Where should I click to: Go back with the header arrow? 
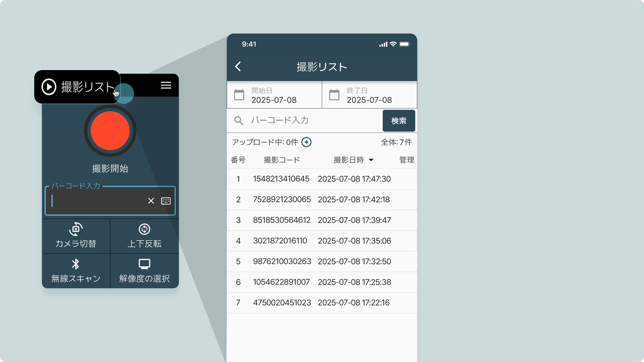(x=238, y=67)
